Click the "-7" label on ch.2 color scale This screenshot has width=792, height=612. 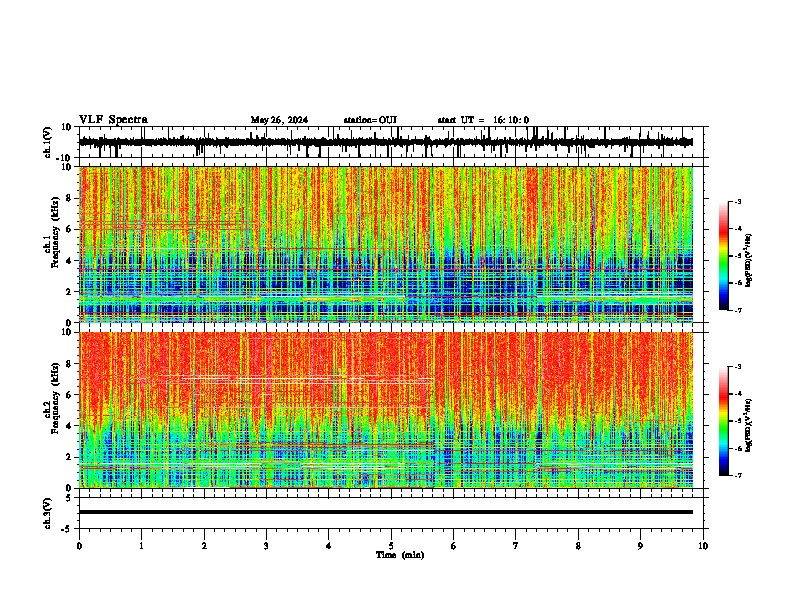click(738, 475)
